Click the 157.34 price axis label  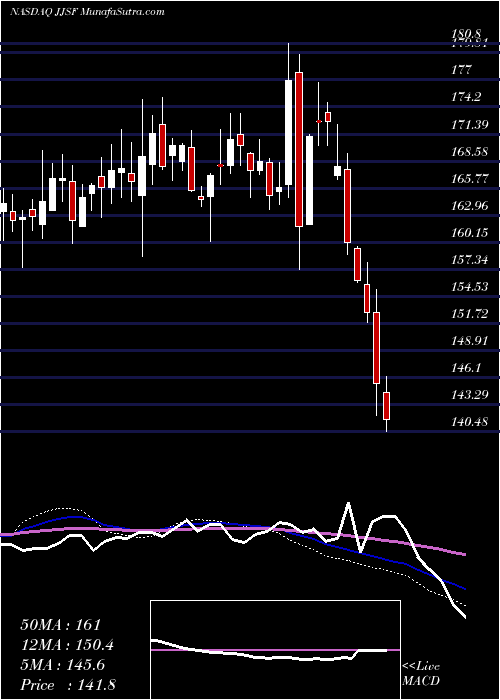pyautogui.click(x=470, y=260)
